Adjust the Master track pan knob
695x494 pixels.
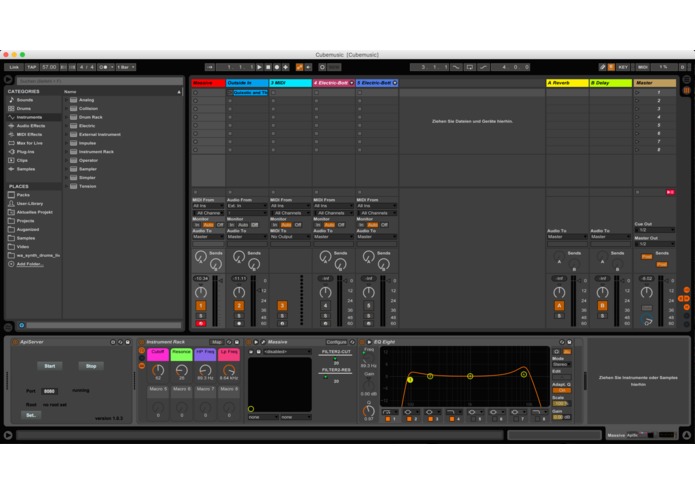tap(647, 292)
